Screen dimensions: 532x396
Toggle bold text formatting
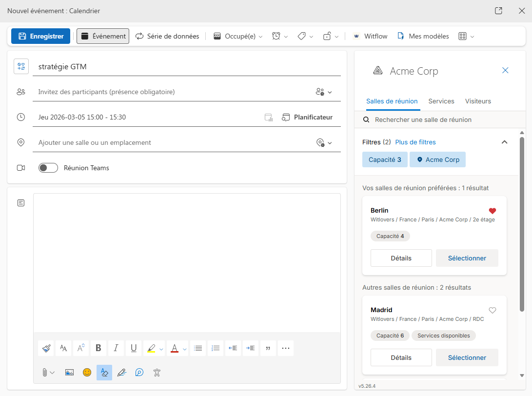(x=98, y=348)
